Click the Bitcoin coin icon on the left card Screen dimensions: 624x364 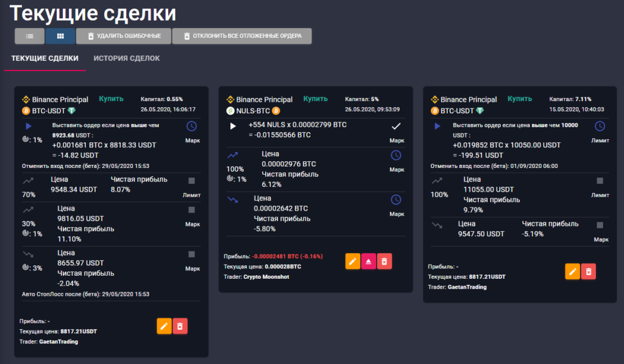point(26,111)
